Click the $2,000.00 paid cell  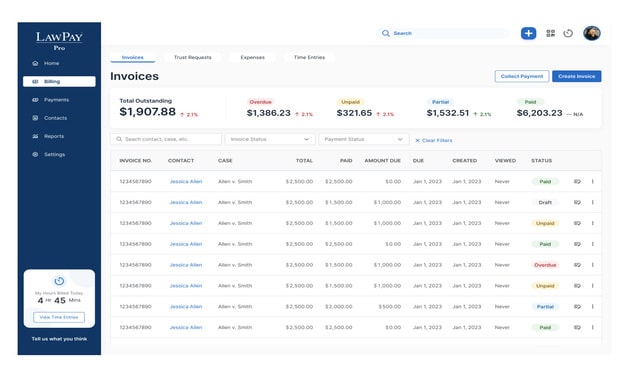coord(338,307)
